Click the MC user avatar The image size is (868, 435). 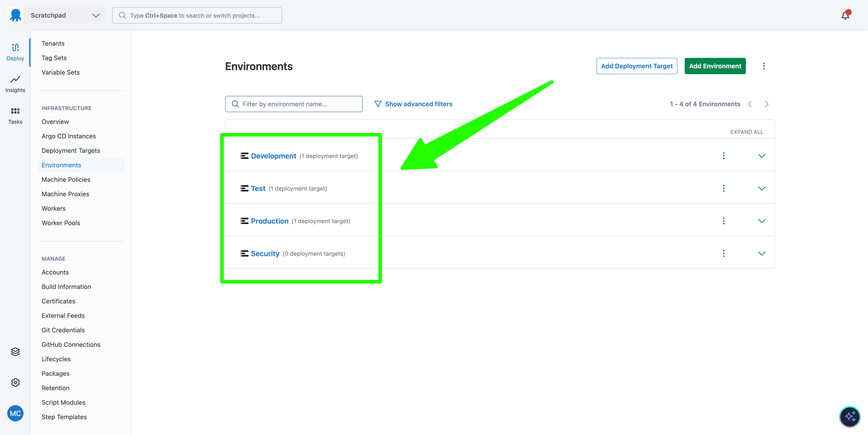[15, 414]
